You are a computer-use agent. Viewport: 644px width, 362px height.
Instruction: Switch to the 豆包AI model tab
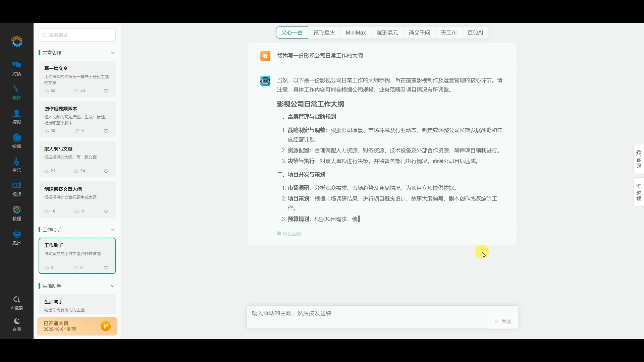tap(475, 33)
